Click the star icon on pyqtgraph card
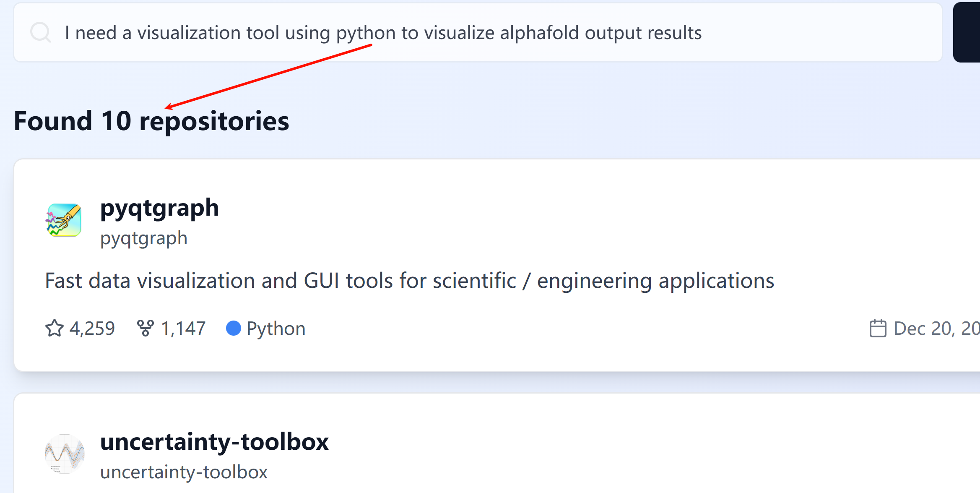980x493 pixels. click(55, 328)
